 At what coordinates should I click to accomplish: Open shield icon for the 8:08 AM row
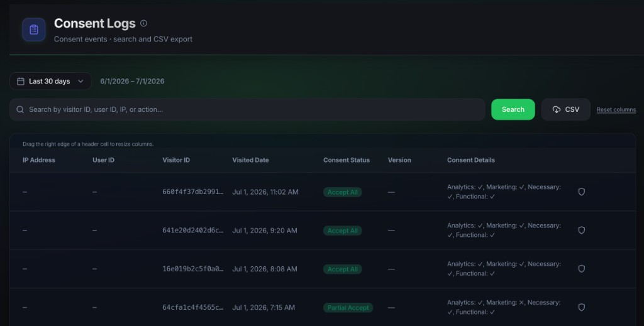pos(582,269)
